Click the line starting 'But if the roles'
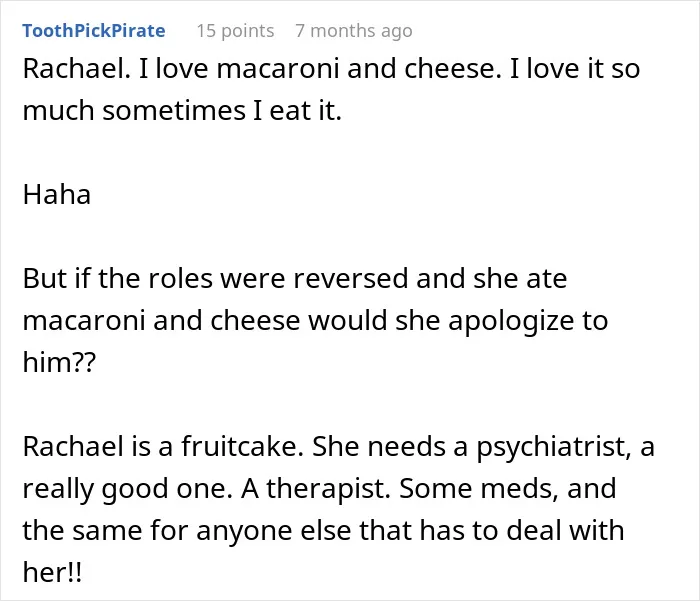Screen dimensions: 700x601 pos(295,278)
